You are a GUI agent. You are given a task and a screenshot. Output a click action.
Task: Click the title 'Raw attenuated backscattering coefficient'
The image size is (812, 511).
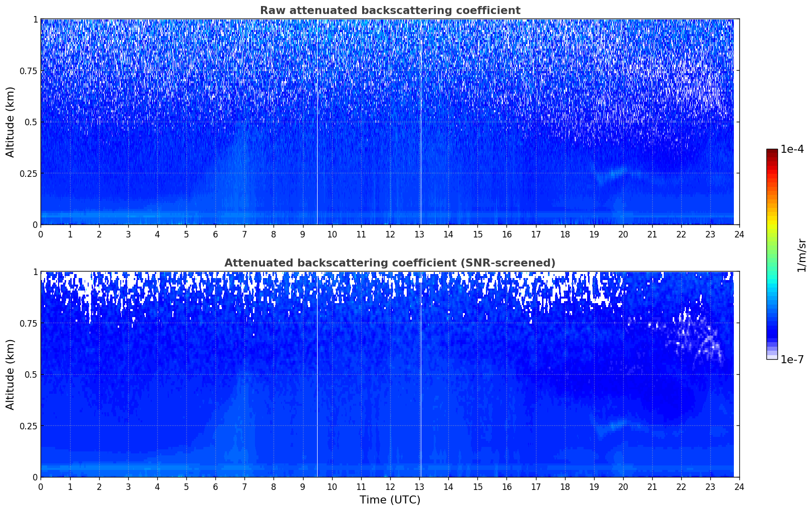tap(390, 11)
